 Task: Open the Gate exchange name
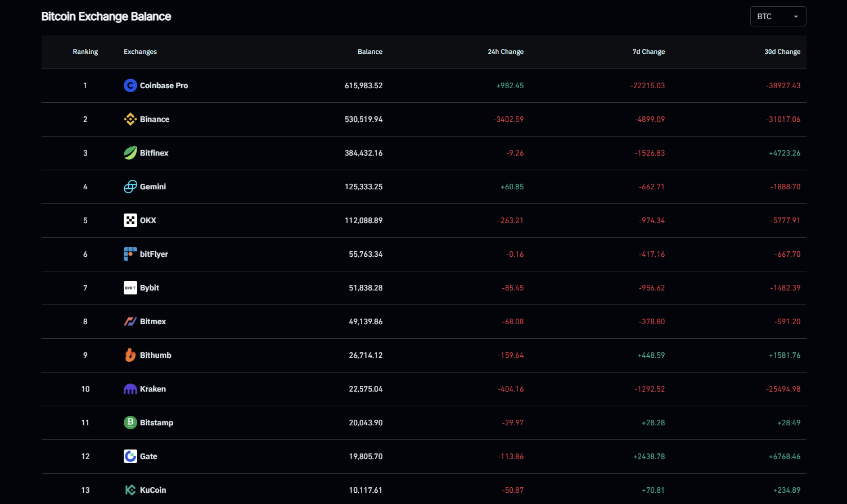tap(148, 456)
